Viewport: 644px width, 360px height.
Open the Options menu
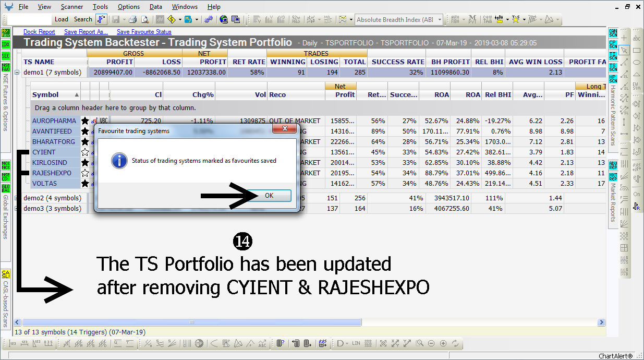(x=129, y=7)
